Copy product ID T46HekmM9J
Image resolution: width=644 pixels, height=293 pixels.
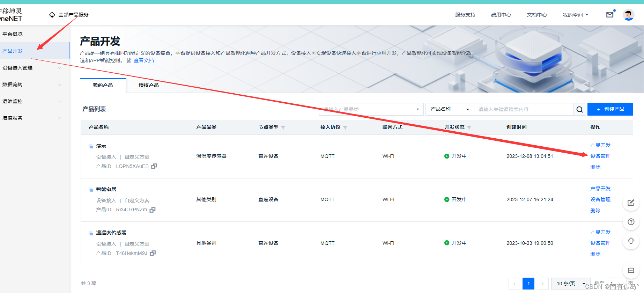[153, 253]
